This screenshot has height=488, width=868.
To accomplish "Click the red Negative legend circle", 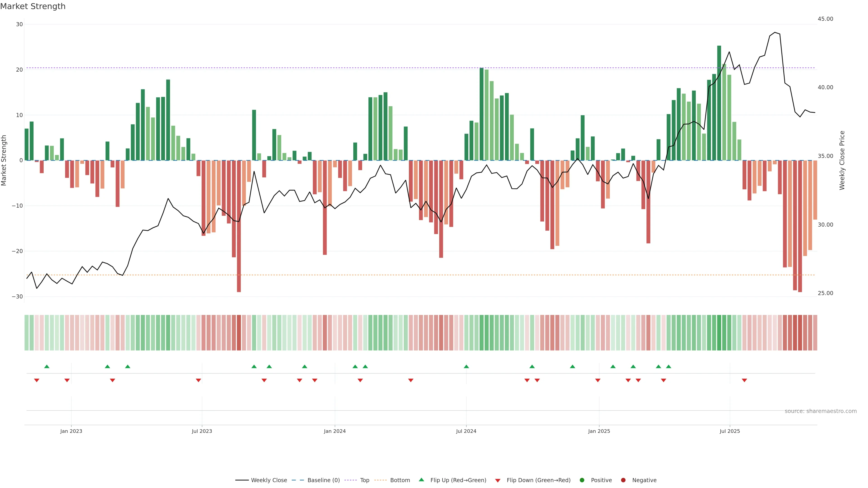I will (623, 480).
